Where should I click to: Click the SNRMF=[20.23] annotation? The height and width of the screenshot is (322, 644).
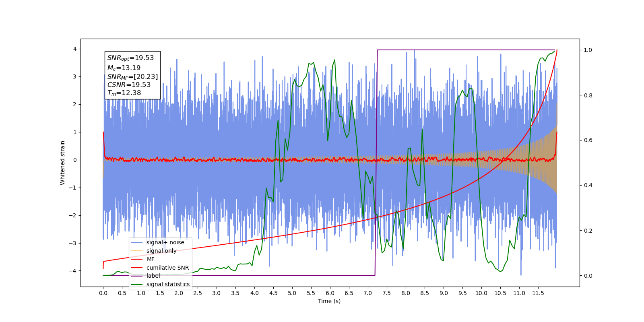pyautogui.click(x=132, y=76)
